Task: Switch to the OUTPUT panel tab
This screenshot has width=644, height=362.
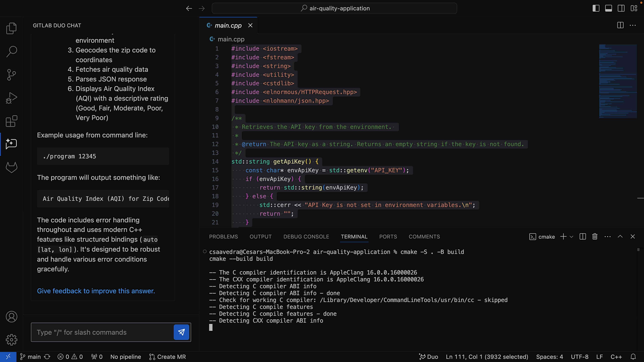Action: pos(260,237)
